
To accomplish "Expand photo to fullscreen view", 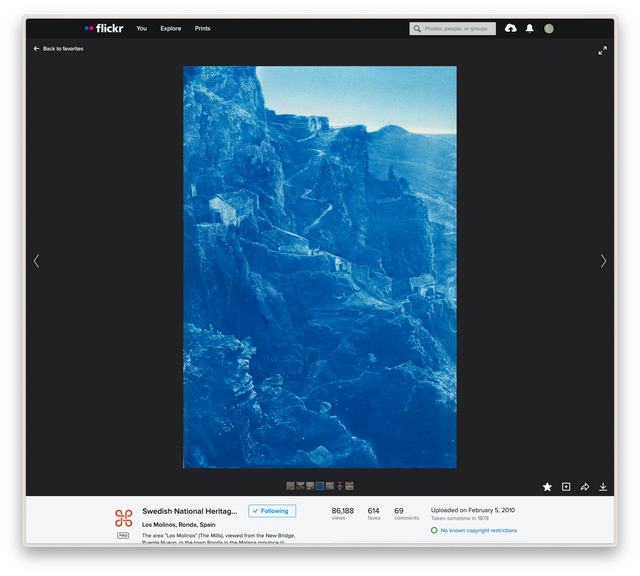I will tap(602, 50).
